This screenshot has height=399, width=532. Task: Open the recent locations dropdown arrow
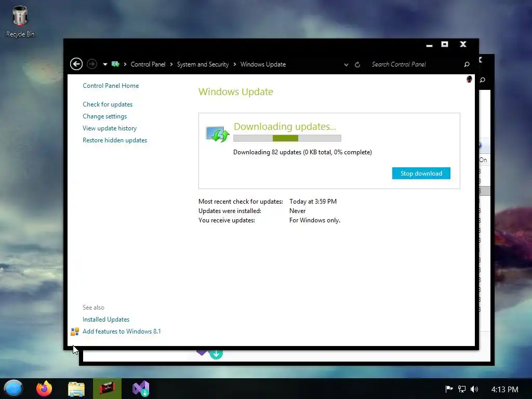click(105, 64)
